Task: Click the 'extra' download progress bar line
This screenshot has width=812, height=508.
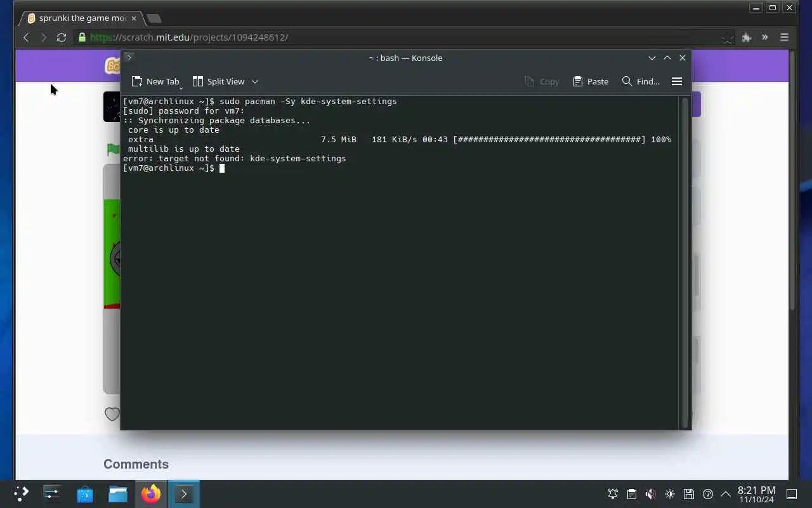Action: [399, 139]
